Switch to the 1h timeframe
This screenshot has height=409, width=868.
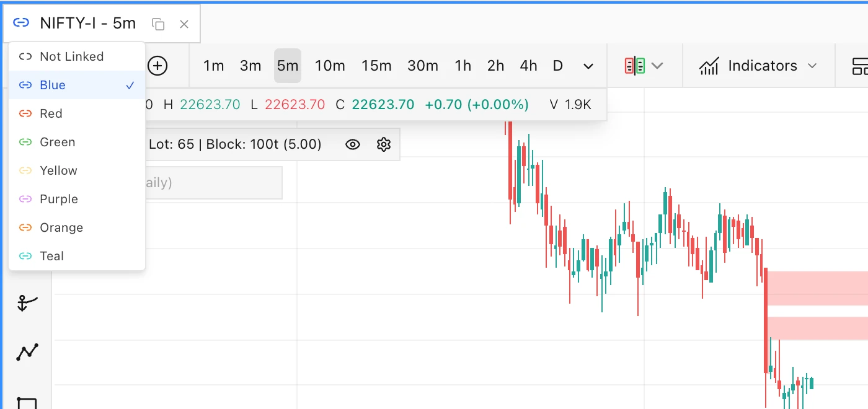463,66
